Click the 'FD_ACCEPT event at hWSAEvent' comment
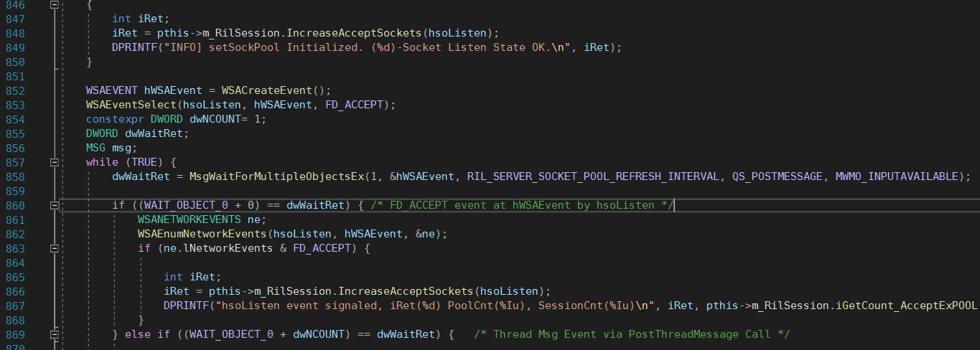 (524, 205)
